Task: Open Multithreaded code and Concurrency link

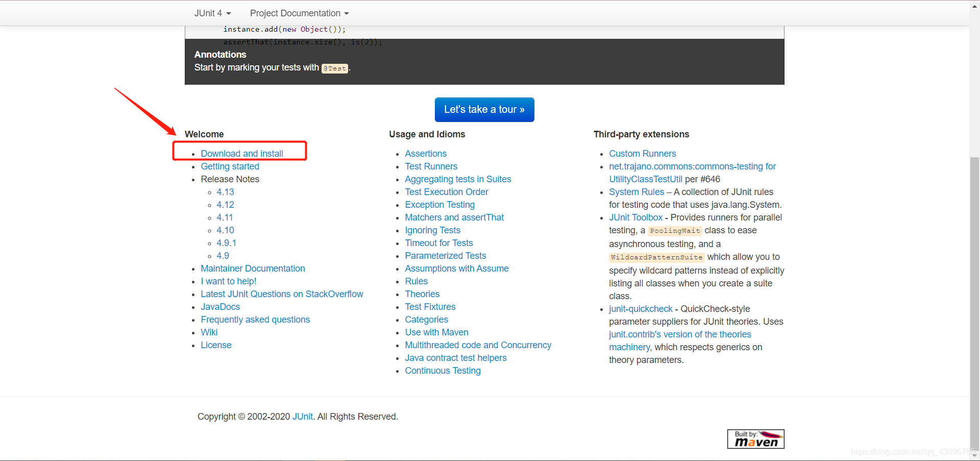Action: pyautogui.click(x=478, y=345)
